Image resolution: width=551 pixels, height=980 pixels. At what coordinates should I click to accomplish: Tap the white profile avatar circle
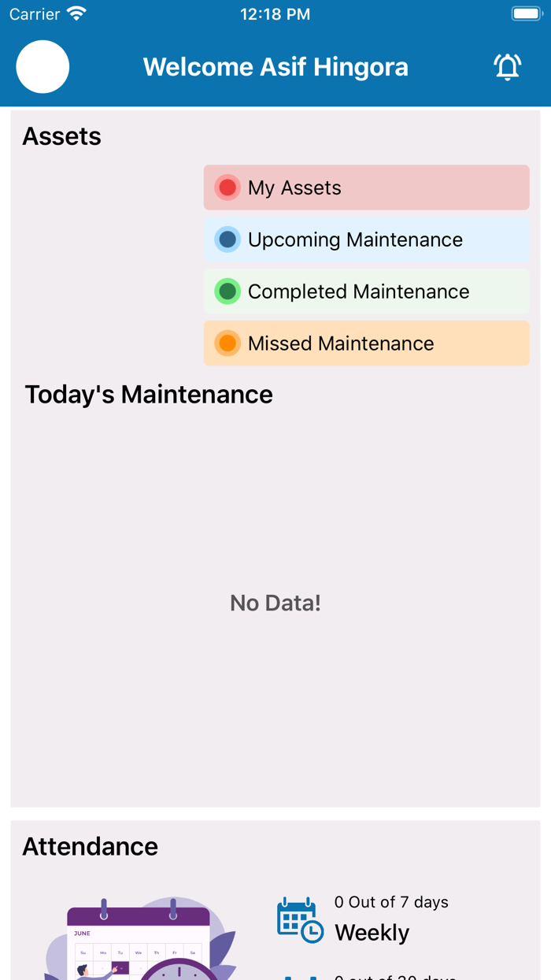coord(43,67)
